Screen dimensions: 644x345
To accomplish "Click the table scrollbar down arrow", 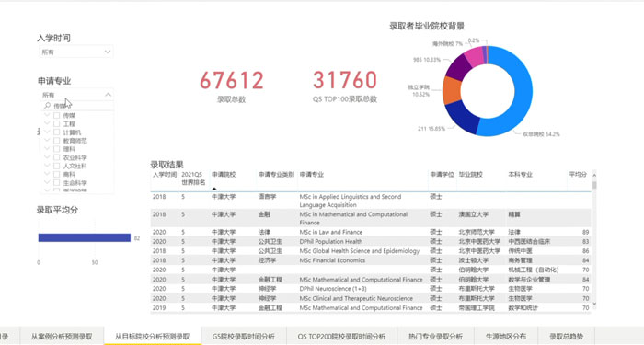I will tap(594, 304).
